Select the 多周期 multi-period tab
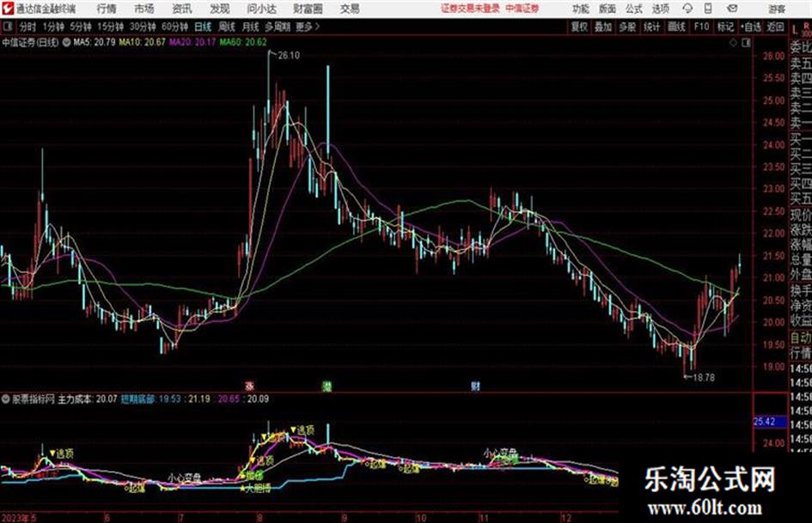812x523 pixels. pos(278,27)
